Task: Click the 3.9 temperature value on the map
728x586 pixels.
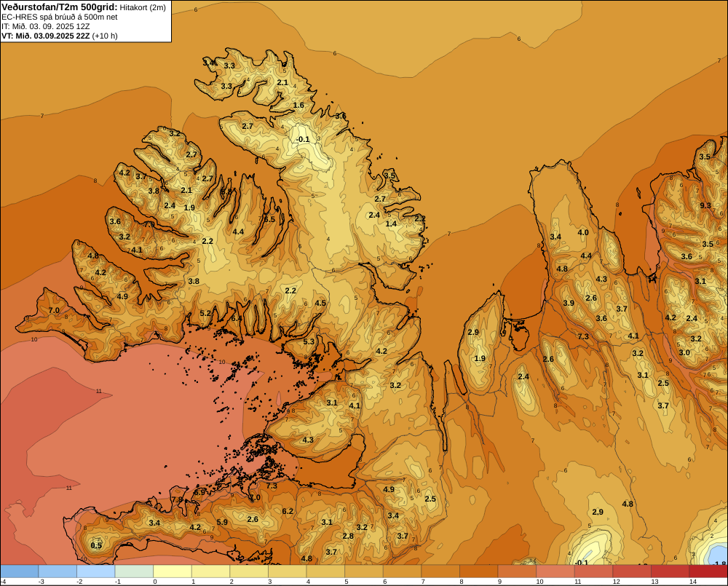Action: click(569, 304)
